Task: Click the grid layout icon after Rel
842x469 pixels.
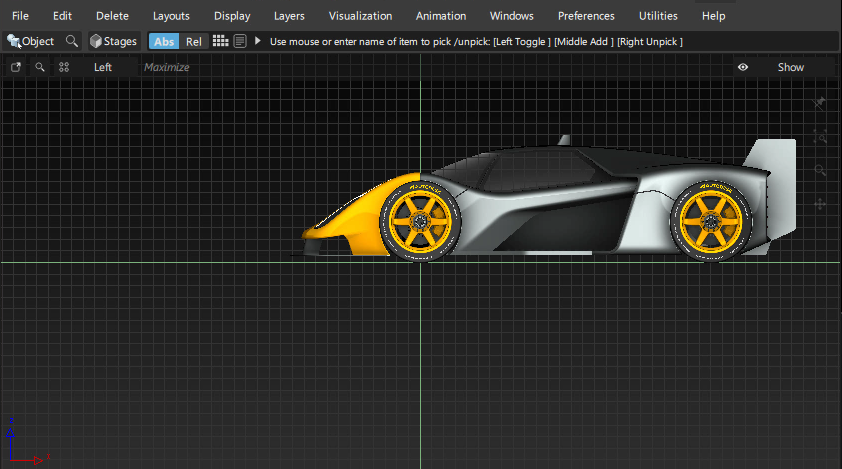Action: pos(221,41)
